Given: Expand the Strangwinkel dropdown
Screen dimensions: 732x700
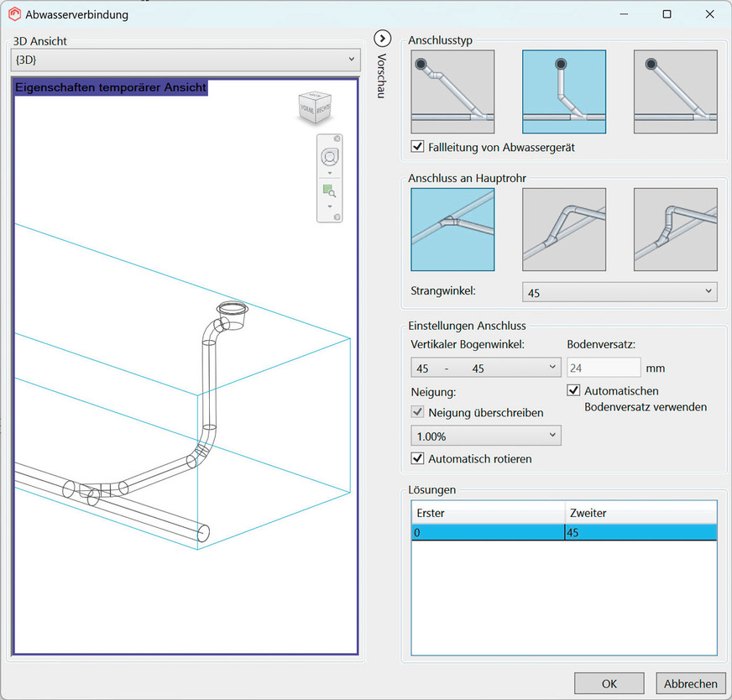Looking at the screenshot, I should point(620,291).
